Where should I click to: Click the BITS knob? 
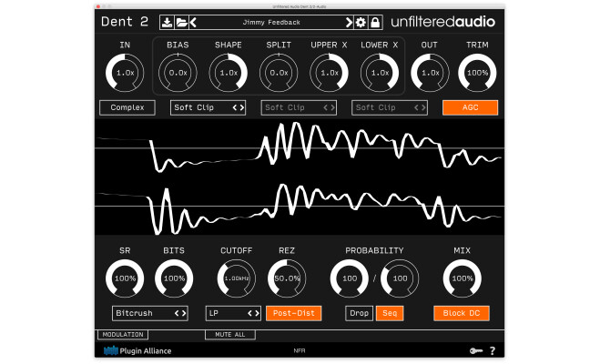(174, 278)
